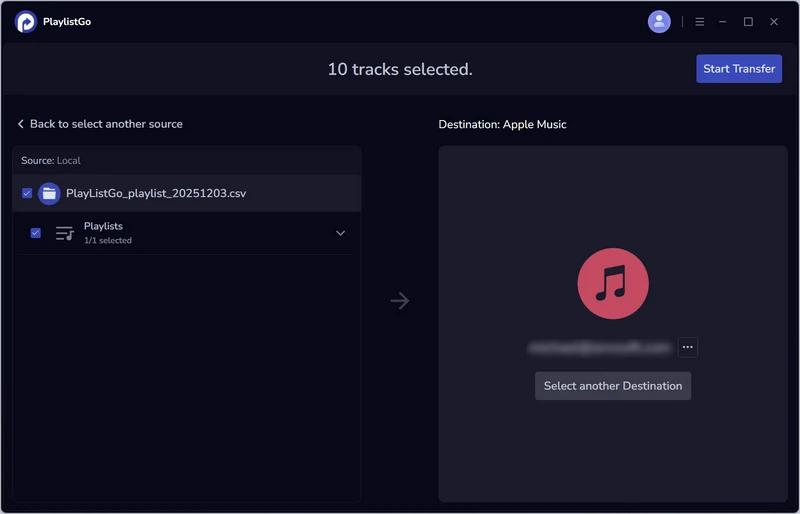Open the user account avatar
Image resolution: width=800 pixels, height=514 pixels.
[659, 21]
